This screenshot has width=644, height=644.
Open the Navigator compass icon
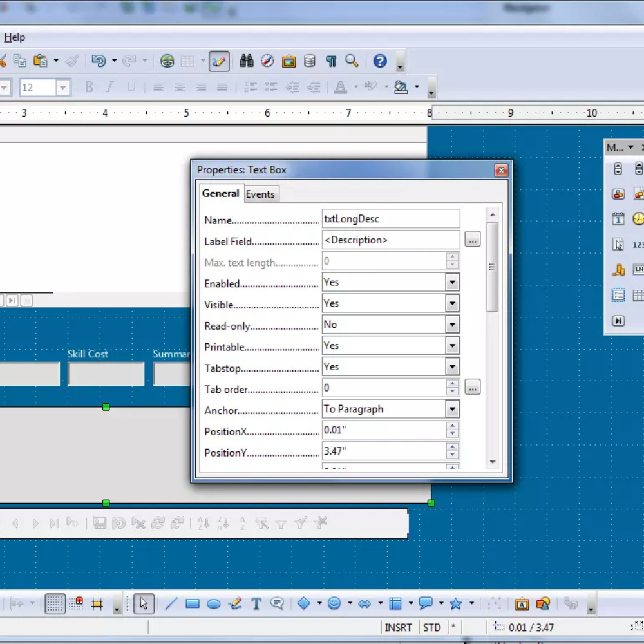coord(267,61)
